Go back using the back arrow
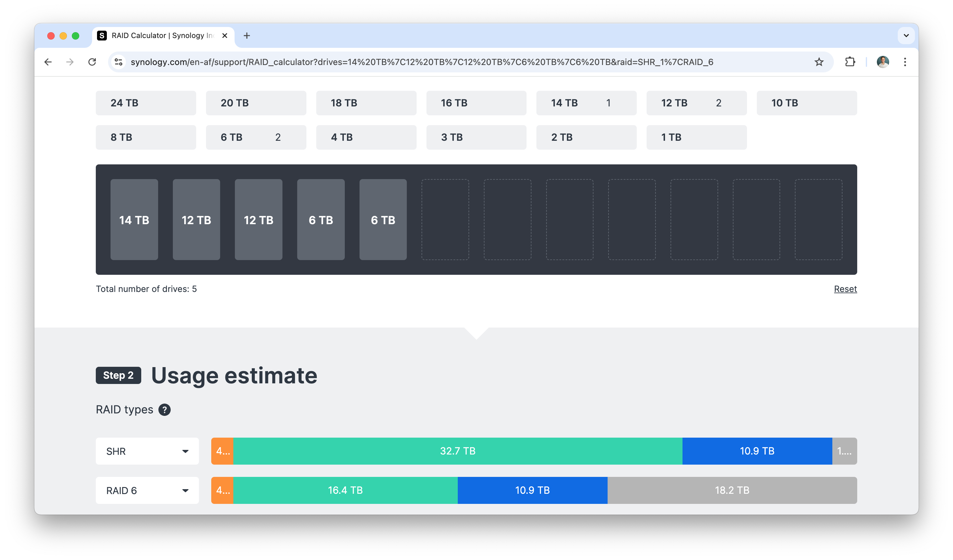The width and height of the screenshot is (953, 560). pos(48,62)
